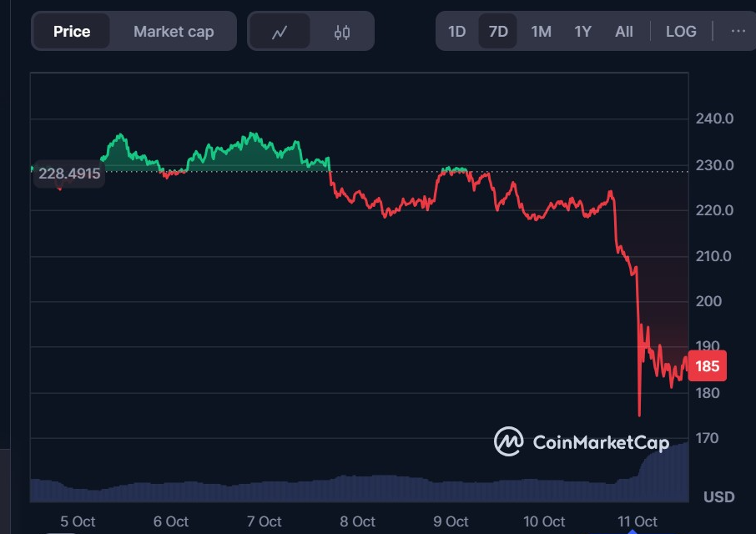Image resolution: width=756 pixels, height=534 pixels.
Task: Open the three-dot more options menu
Action: [x=738, y=32]
